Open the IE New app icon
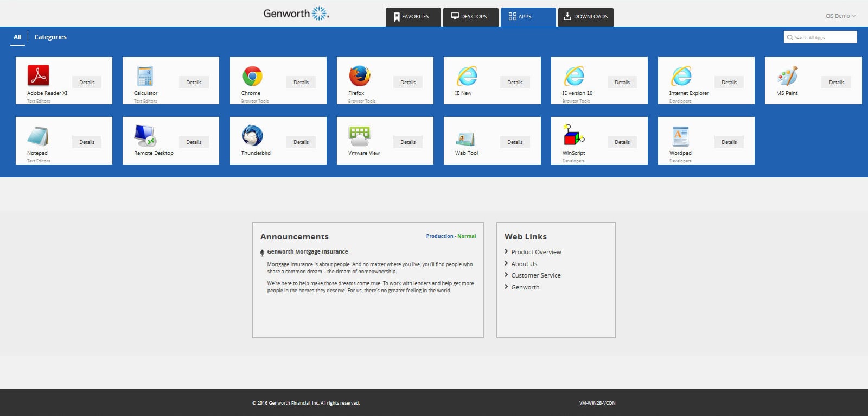This screenshot has width=868, height=416. coord(467,76)
